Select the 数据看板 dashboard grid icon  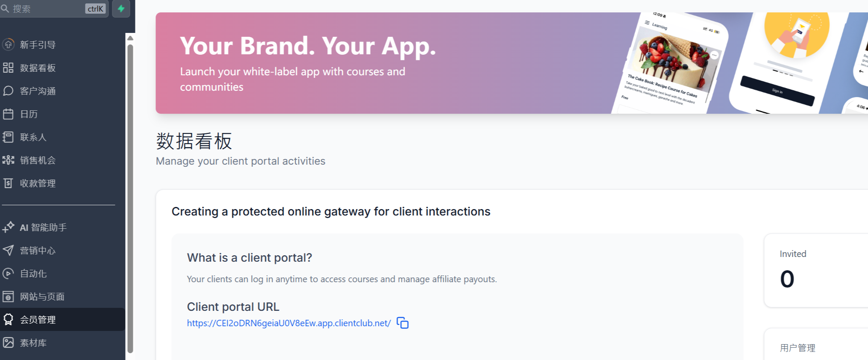tap(8, 68)
